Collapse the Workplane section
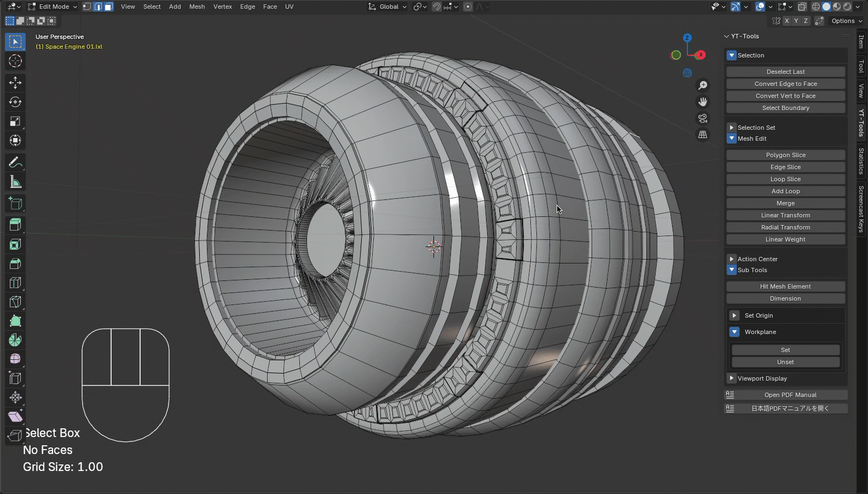 (x=734, y=332)
